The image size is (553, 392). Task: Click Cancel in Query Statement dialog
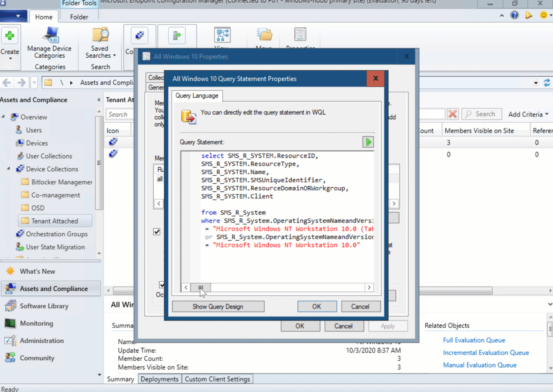[360, 306]
